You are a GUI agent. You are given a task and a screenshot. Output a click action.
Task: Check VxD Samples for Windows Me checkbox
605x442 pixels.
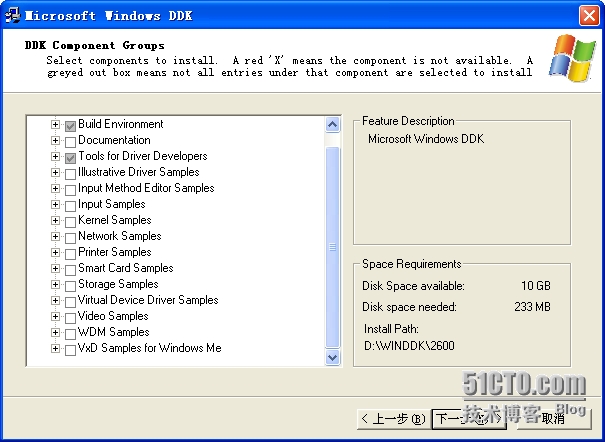pyautogui.click(x=70, y=350)
